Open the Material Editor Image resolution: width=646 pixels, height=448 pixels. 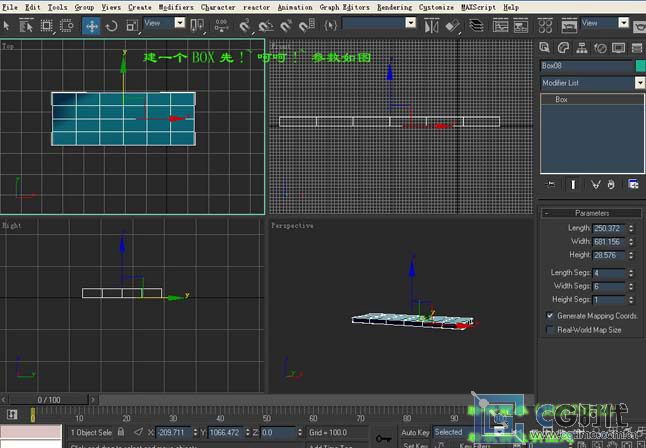(x=545, y=26)
